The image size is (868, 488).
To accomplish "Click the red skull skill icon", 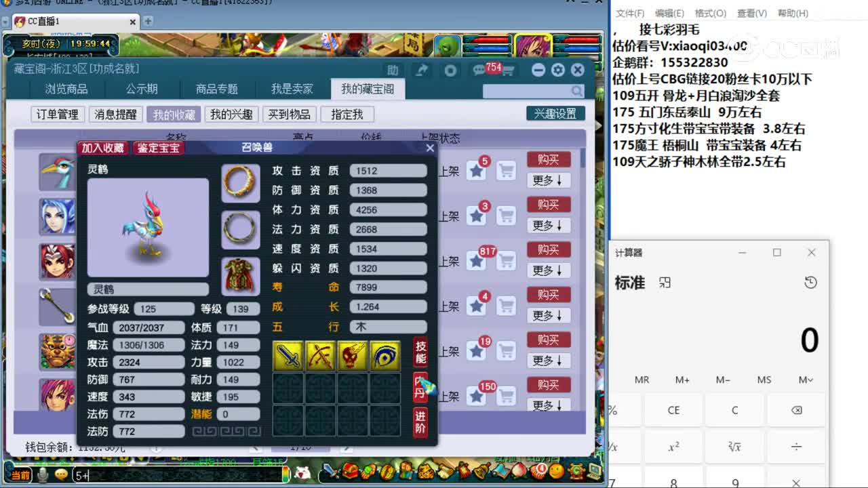I will pos(354,355).
